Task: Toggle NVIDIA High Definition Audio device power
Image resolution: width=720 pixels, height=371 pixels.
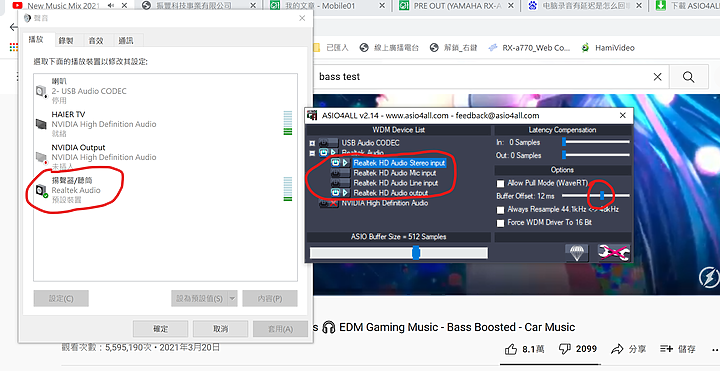Action: [327, 203]
